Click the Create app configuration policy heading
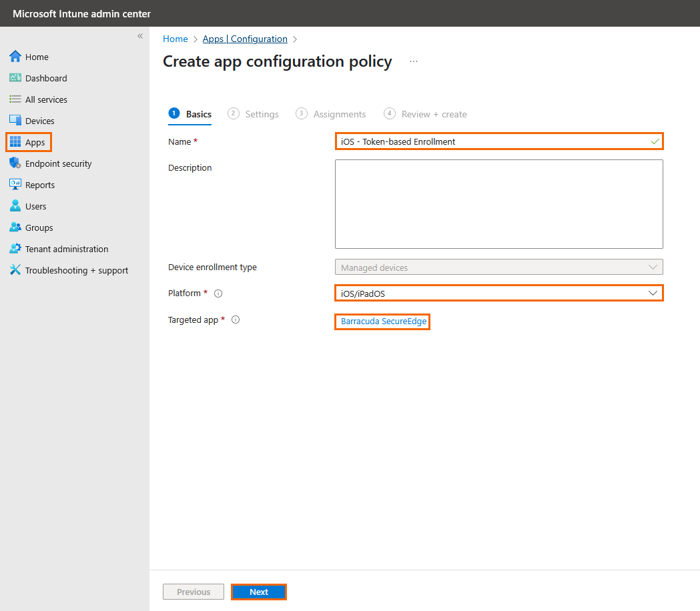 tap(277, 61)
